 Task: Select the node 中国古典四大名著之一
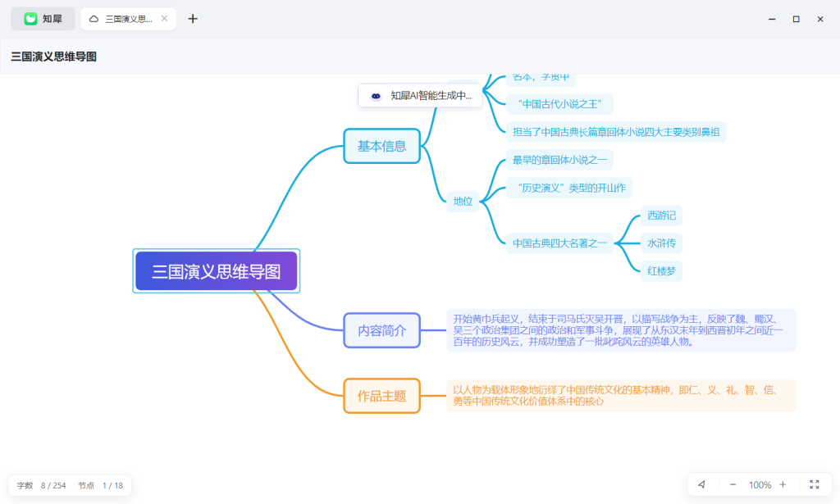tap(559, 243)
